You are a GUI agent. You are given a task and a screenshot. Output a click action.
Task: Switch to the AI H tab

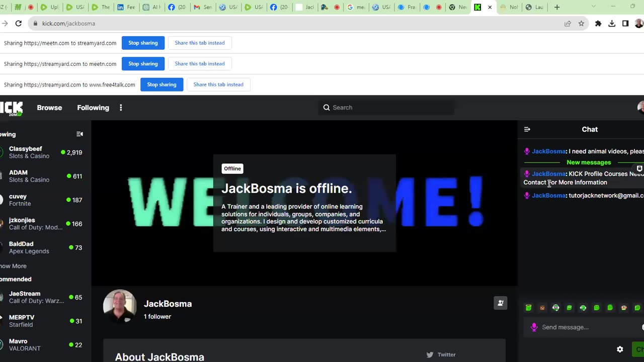coord(152,7)
